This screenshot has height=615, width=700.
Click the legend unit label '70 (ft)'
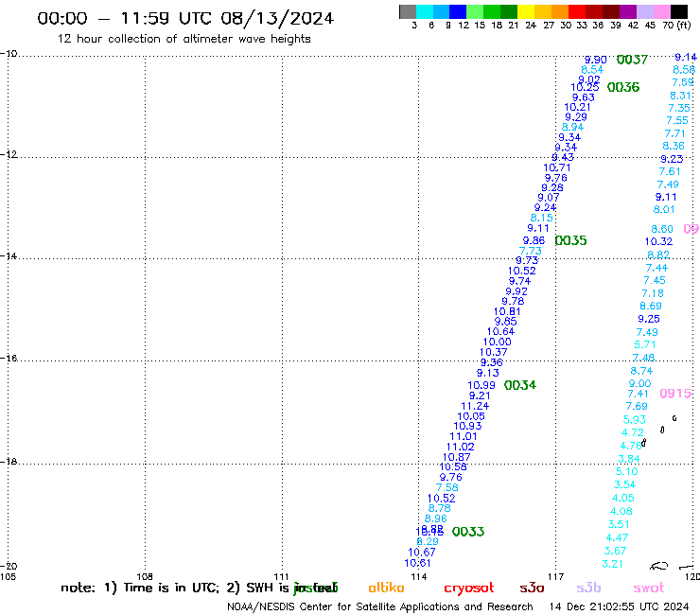coord(676,25)
